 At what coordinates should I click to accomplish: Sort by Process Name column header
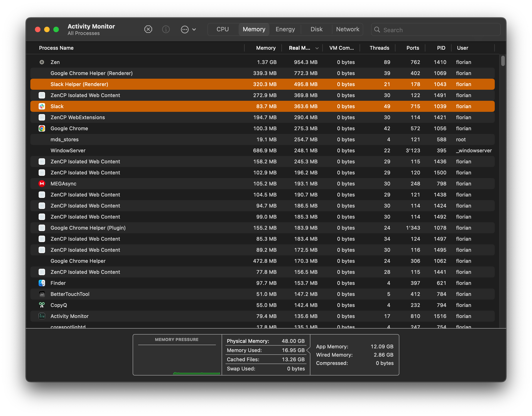56,48
